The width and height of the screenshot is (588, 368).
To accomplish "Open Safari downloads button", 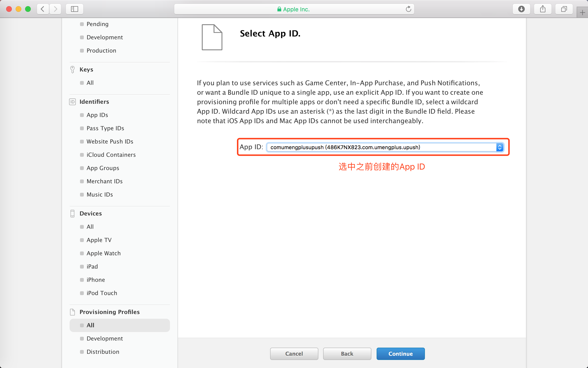I will click(x=521, y=9).
